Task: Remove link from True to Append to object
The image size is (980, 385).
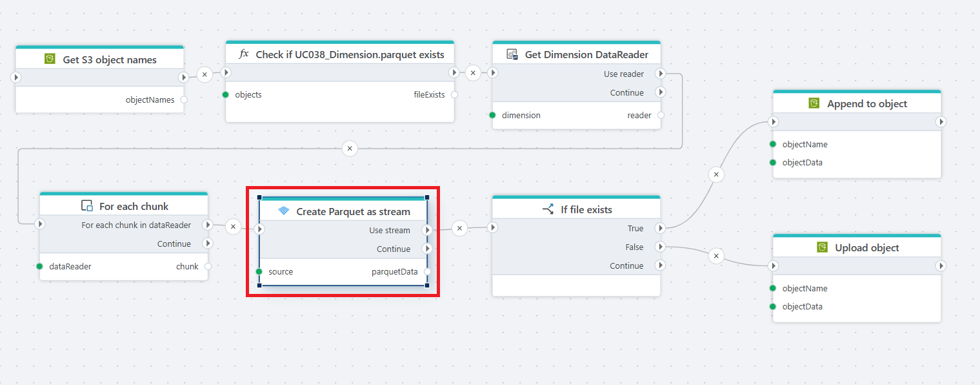Action: [x=715, y=174]
